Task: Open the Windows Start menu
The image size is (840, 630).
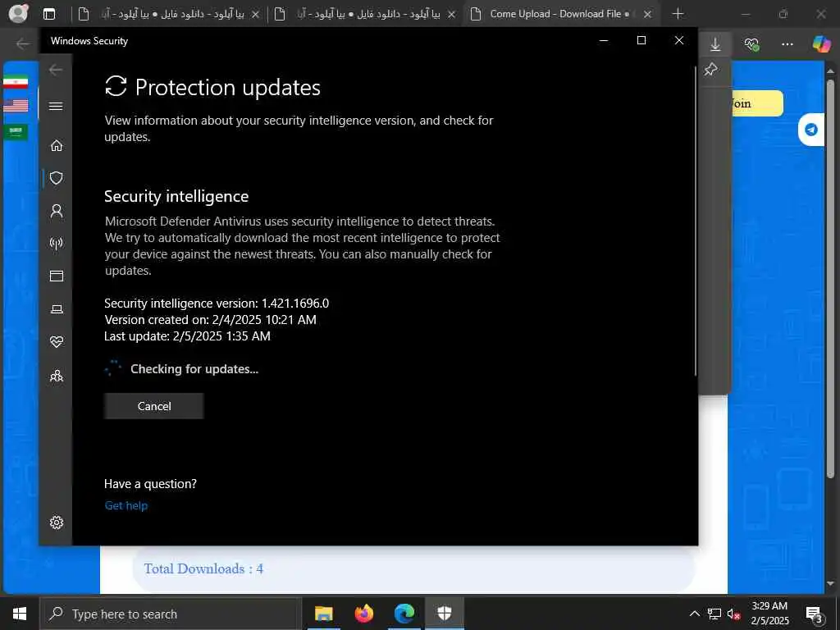Action: point(20,614)
